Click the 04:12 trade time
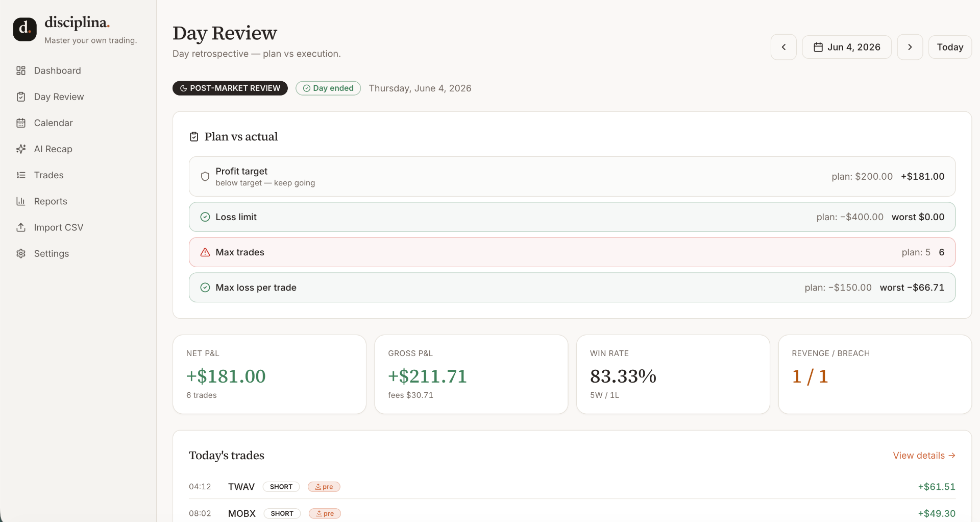The width and height of the screenshot is (980, 522). tap(200, 487)
